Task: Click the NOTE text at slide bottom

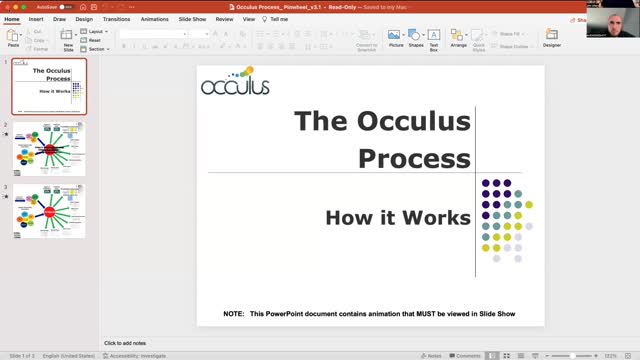Action: click(369, 314)
